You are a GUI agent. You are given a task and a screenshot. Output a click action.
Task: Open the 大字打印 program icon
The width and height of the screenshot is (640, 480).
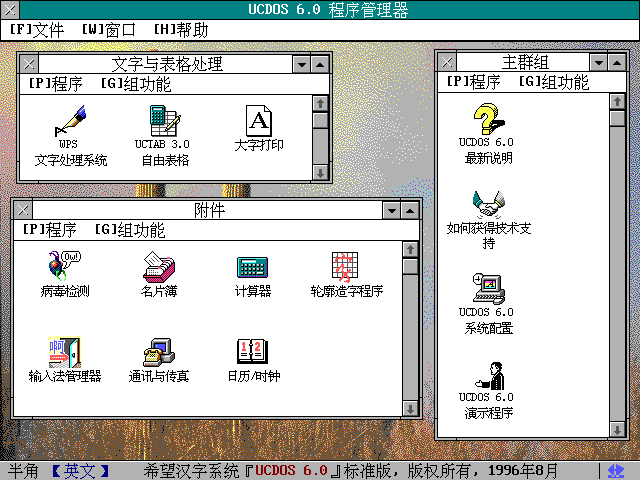(x=258, y=122)
